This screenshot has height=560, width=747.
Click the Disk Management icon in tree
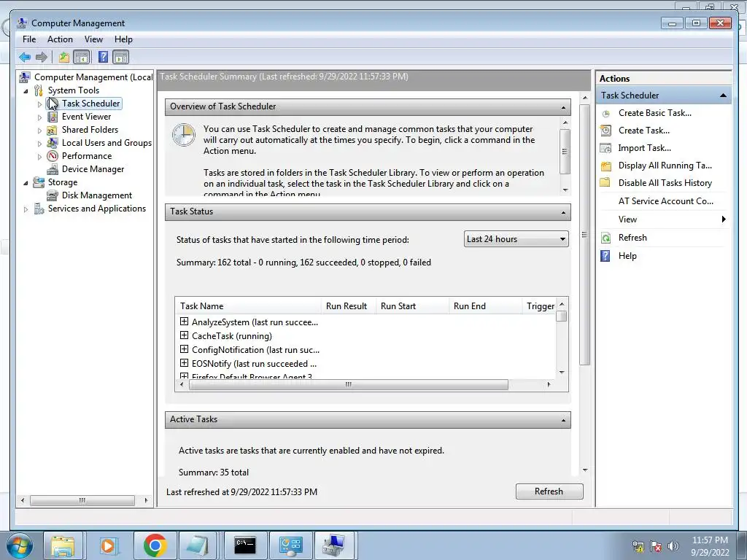[53, 195]
